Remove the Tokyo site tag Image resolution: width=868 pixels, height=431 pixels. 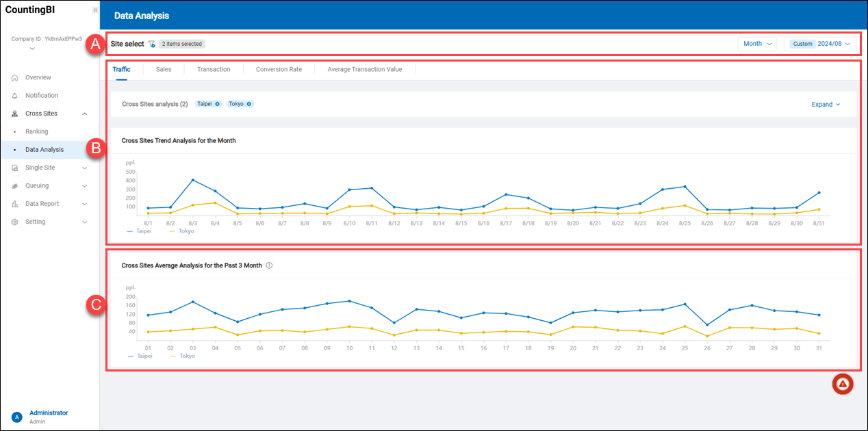pyautogui.click(x=249, y=104)
